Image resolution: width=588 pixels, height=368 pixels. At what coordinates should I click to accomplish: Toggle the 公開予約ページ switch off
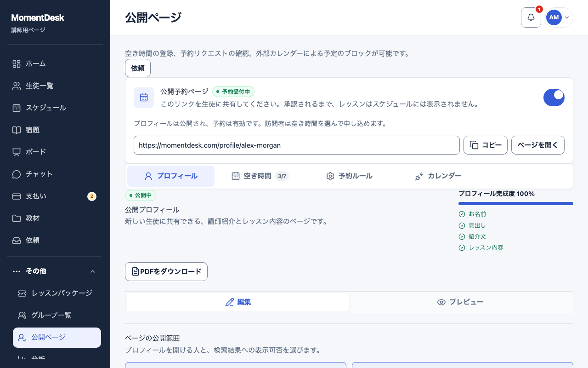[554, 98]
